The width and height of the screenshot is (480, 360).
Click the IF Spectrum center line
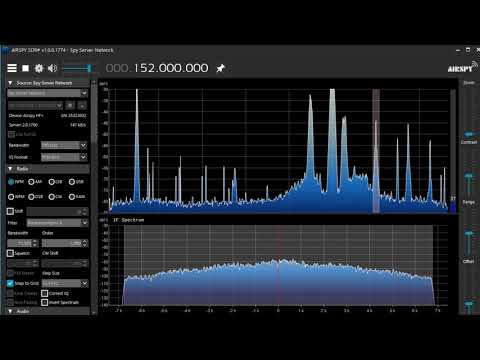coord(278,265)
